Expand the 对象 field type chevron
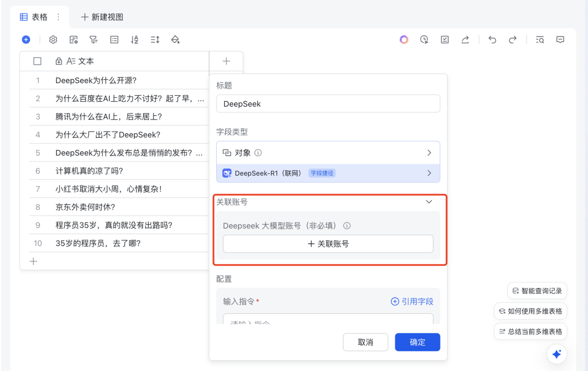 [430, 152]
